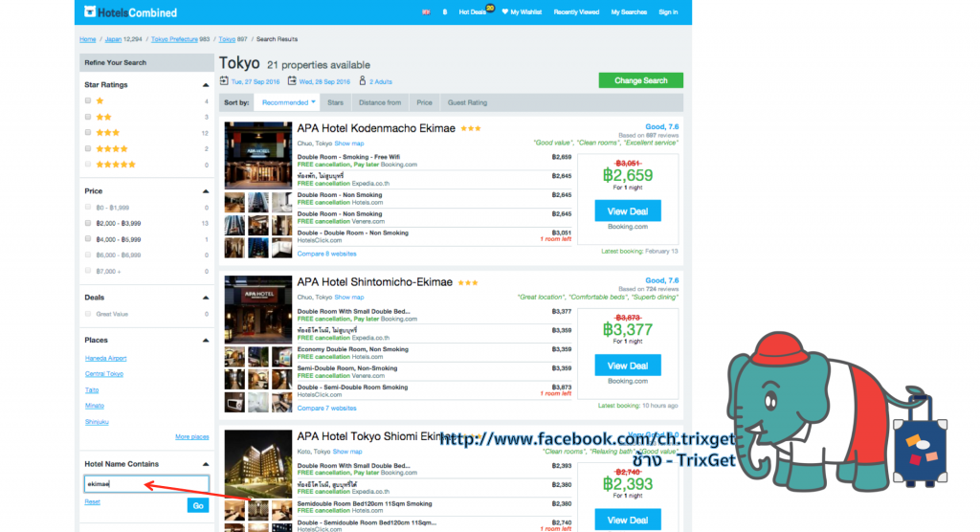Check the 3-star rating filter
Screen dimensions: 980x532
88,133
